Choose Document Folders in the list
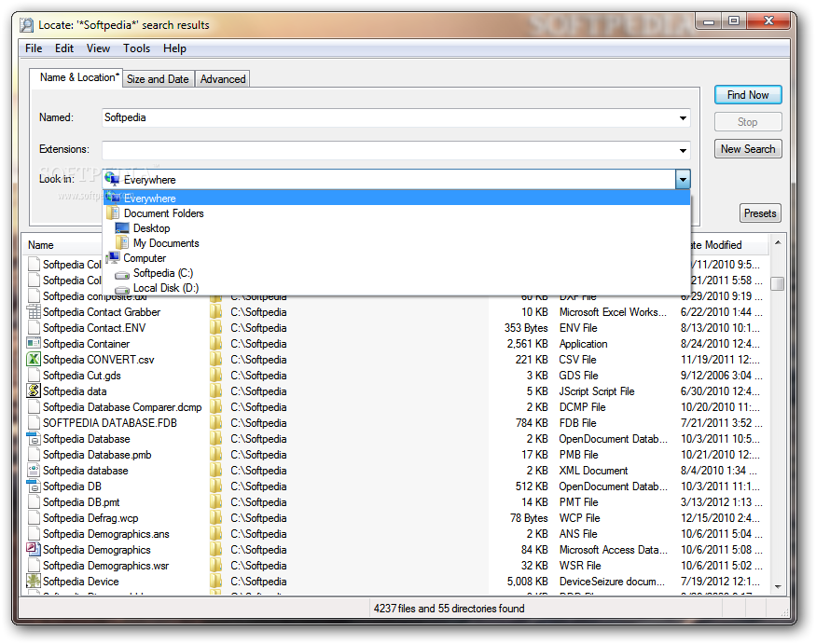 (x=396, y=213)
